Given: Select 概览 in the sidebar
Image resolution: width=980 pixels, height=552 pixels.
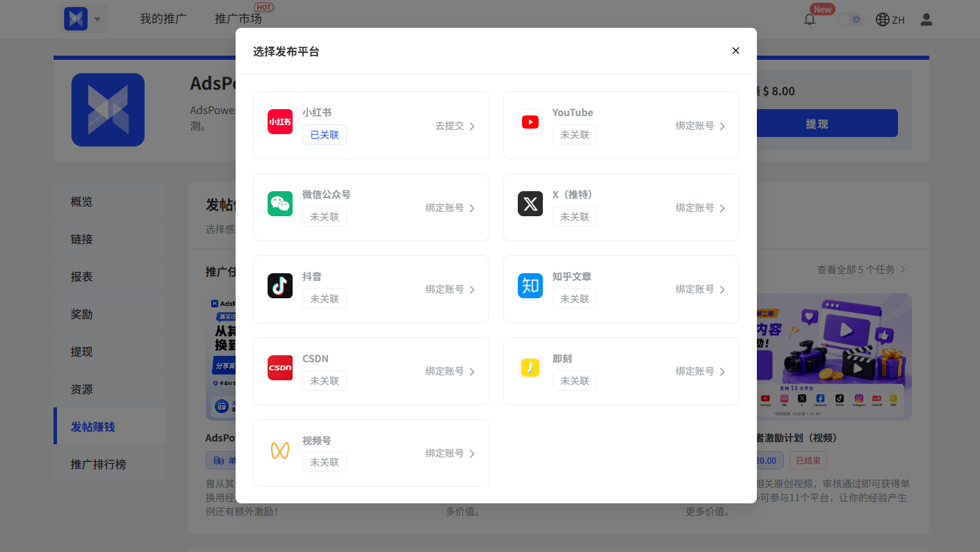Looking at the screenshot, I should [110, 202].
